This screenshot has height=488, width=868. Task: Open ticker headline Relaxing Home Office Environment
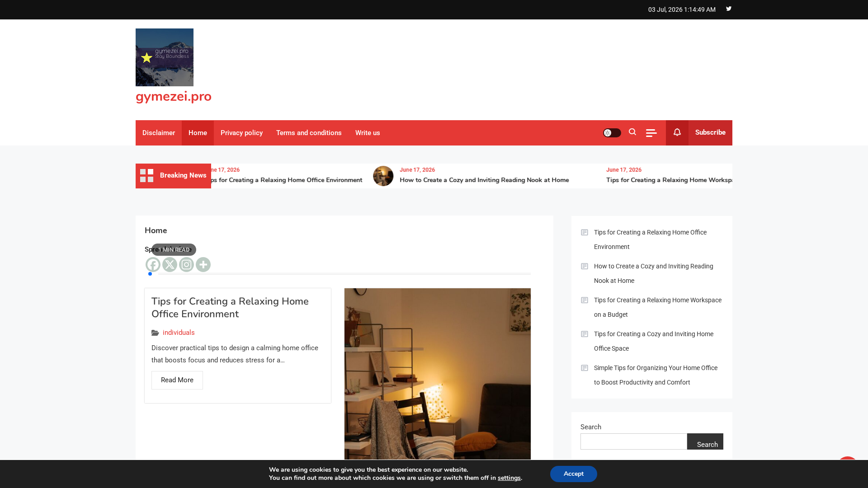tap(287, 180)
